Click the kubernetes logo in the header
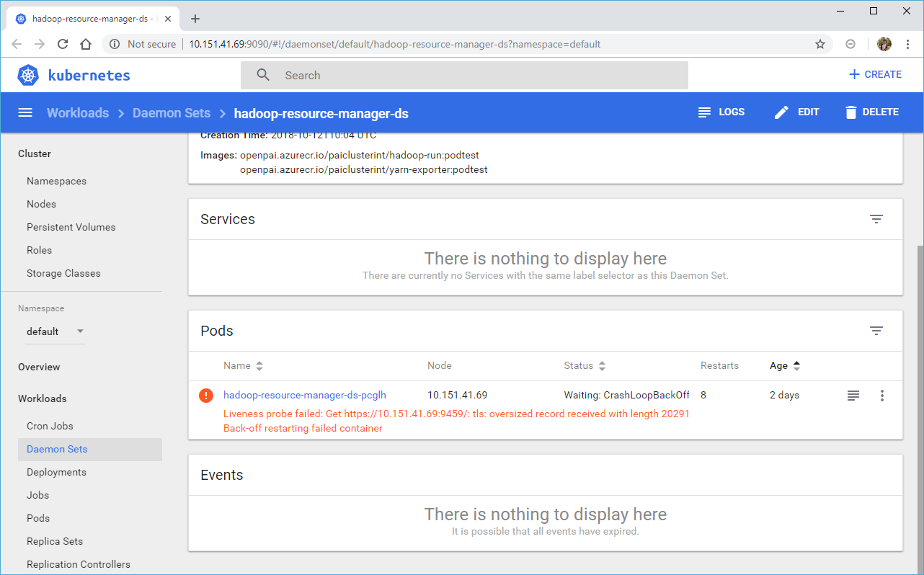The width and height of the screenshot is (924, 575). 27,74
